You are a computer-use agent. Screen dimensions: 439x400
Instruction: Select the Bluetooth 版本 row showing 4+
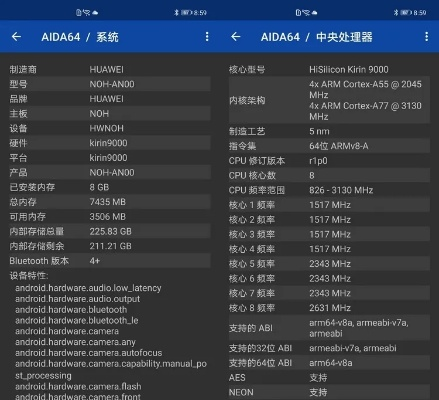click(110, 261)
